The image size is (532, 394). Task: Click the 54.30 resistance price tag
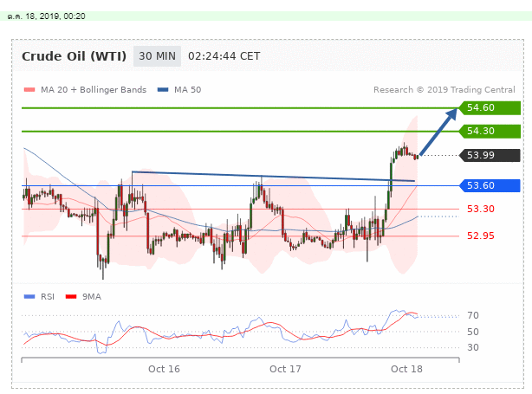[490, 132]
